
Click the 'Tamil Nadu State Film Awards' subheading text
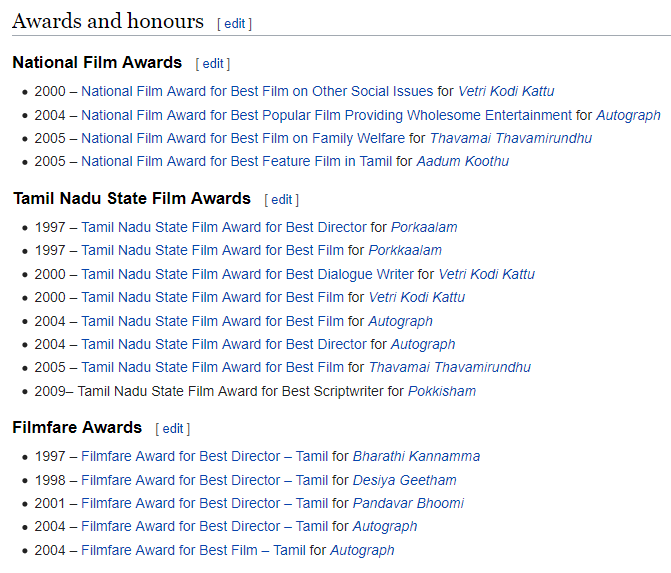click(132, 199)
